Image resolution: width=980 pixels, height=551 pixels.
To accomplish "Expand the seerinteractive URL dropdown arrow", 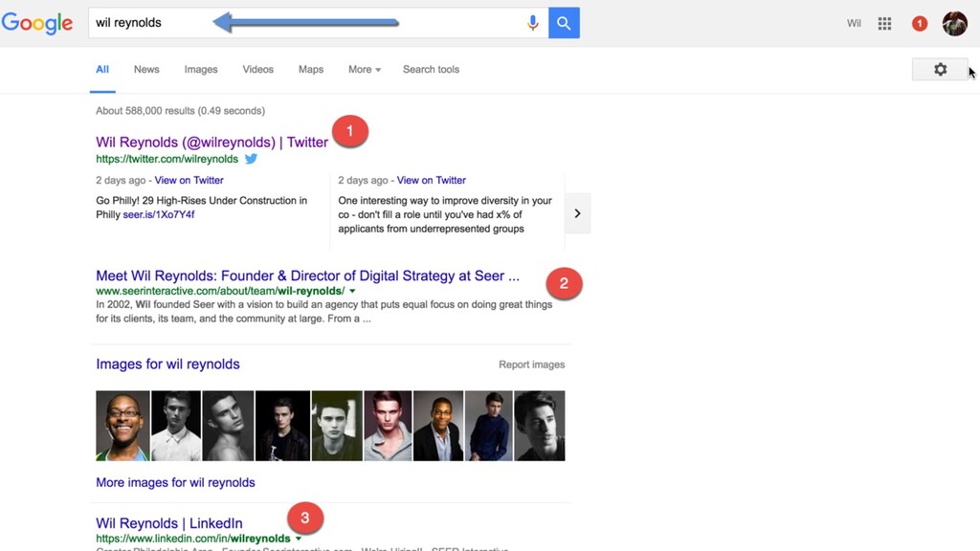I will tap(352, 291).
